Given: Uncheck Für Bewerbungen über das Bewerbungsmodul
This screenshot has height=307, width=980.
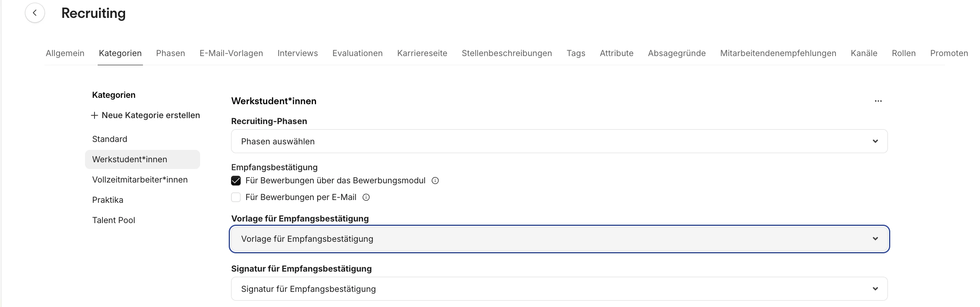Looking at the screenshot, I should (236, 181).
